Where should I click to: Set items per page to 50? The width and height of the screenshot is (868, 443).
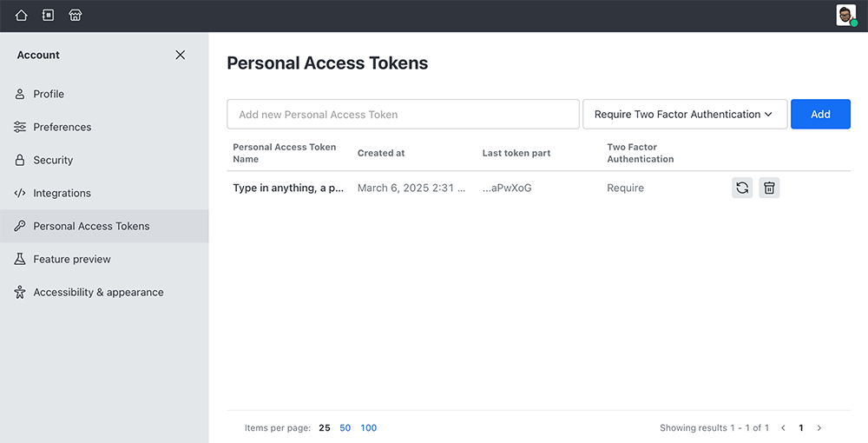tap(345, 427)
